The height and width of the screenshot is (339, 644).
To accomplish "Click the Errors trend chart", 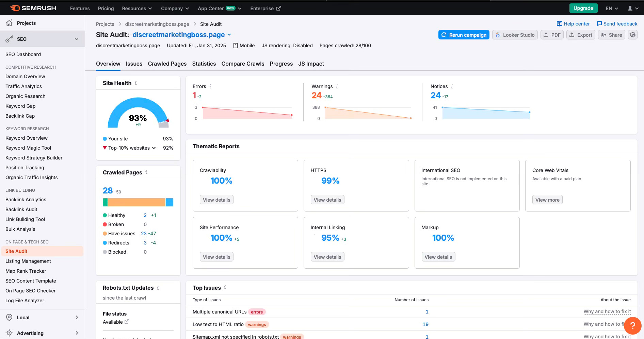I will coord(247,113).
